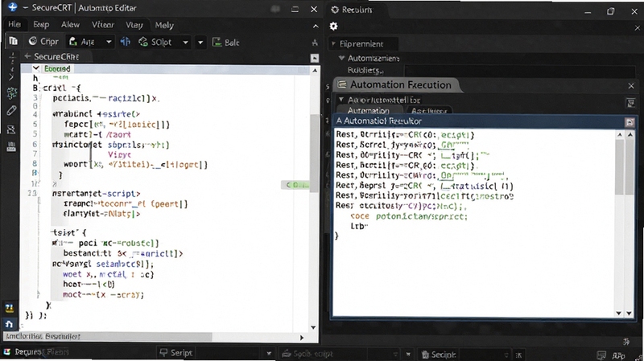Open the Aıje dropdown arrow in toolbar
This screenshot has width=644, height=361.
click(x=109, y=42)
